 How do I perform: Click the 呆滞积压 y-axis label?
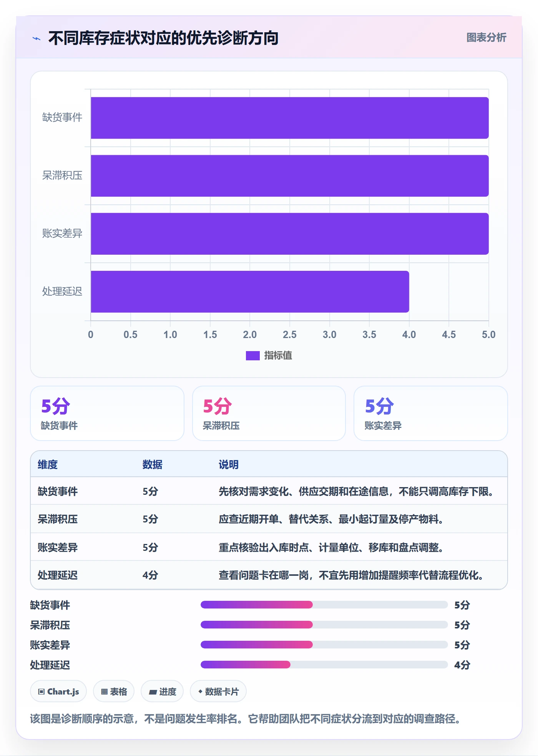[62, 176]
